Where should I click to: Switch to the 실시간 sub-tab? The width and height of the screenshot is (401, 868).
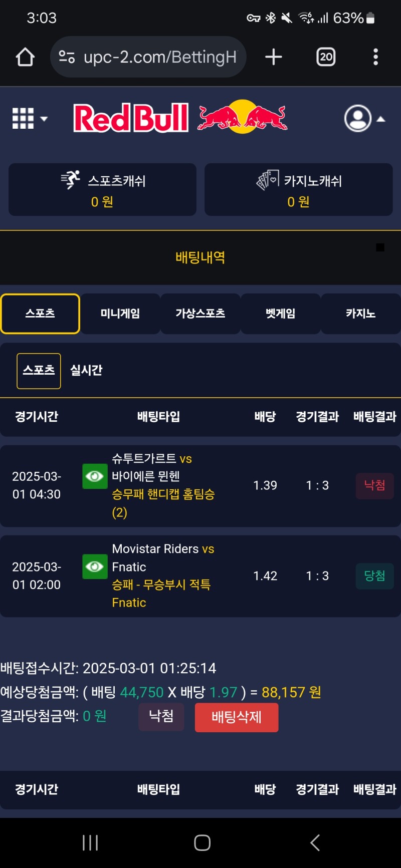point(86,371)
